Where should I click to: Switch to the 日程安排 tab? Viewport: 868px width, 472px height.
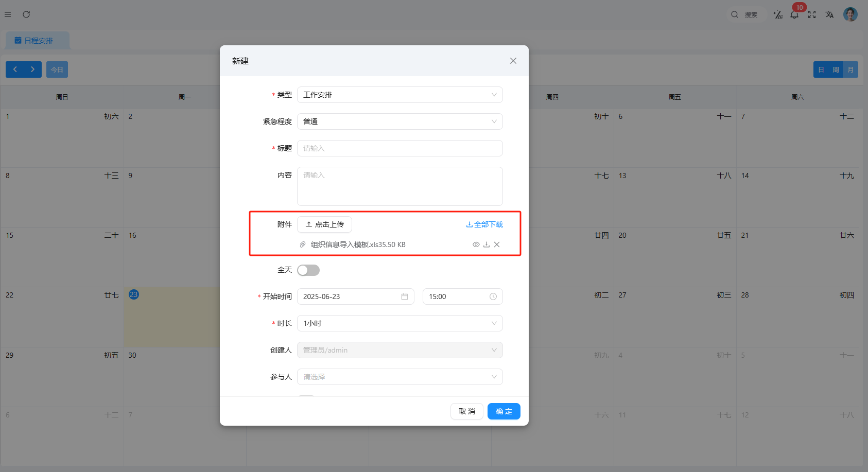pos(38,41)
